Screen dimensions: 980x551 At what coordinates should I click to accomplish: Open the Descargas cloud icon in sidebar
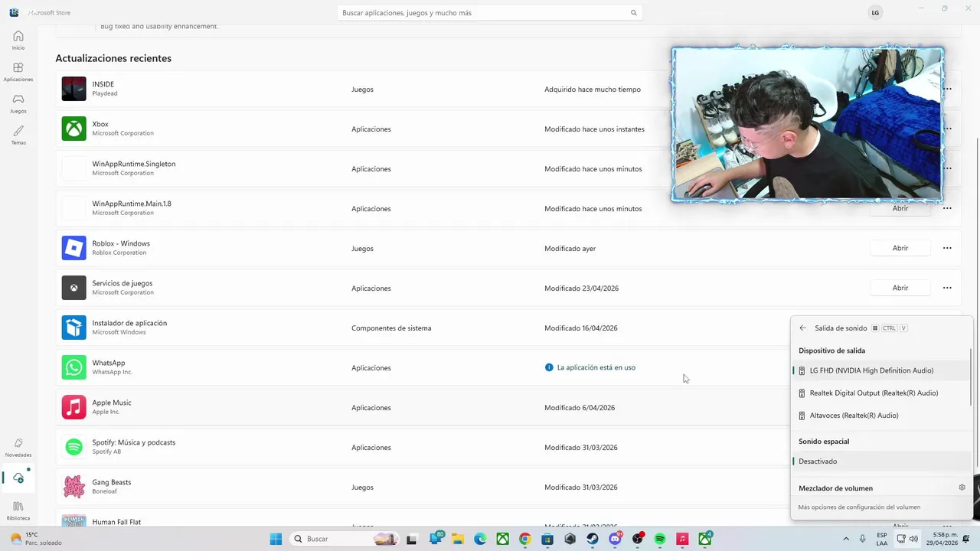tap(18, 478)
